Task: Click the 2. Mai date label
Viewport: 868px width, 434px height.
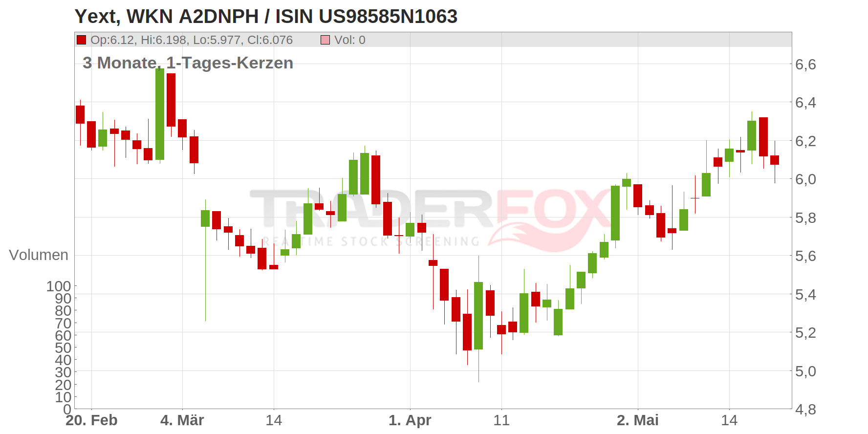Action: (x=637, y=420)
